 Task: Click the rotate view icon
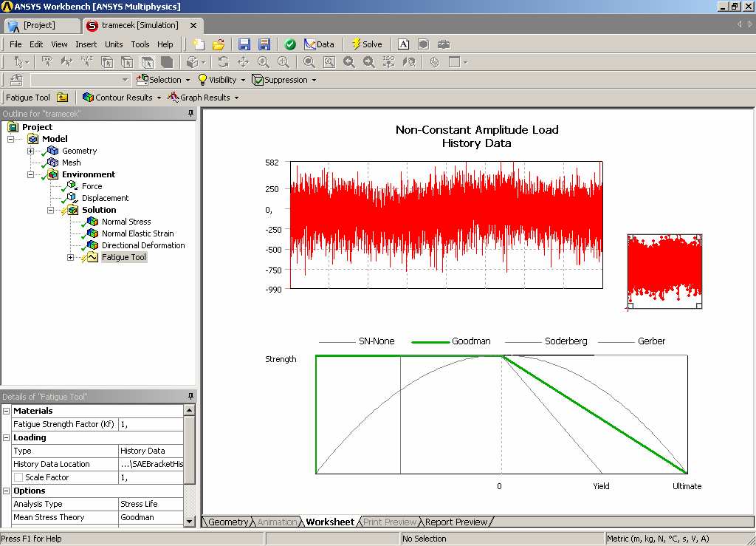223,62
